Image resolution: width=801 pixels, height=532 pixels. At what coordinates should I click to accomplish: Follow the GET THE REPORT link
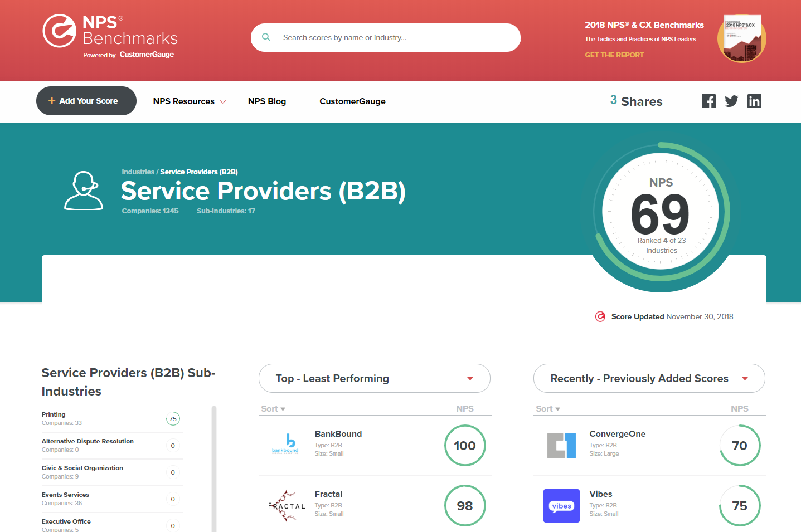click(x=614, y=55)
